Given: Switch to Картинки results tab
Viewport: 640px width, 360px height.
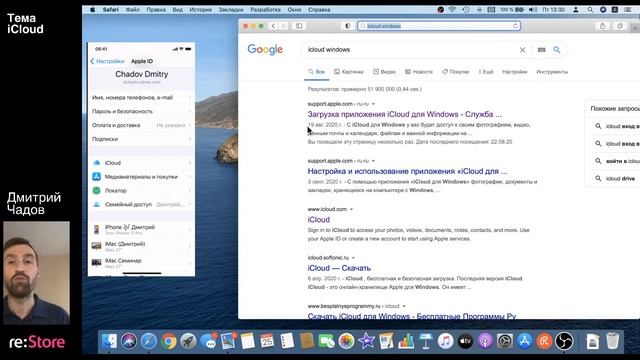Looking at the screenshot, I should click(349, 72).
